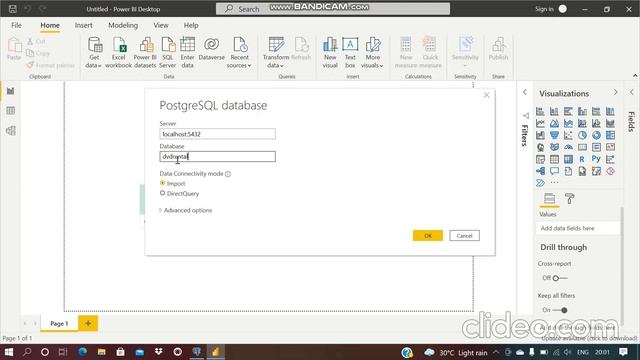This screenshot has height=360, width=640.
Task: Click Power BI datasets in ribbon
Action: click(145, 52)
